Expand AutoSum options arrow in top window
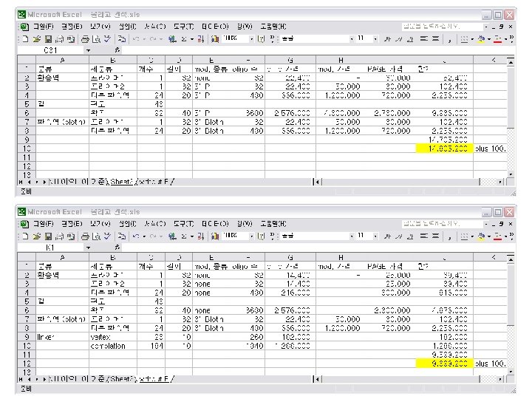Screen dimensions: 532x399 [191, 39]
